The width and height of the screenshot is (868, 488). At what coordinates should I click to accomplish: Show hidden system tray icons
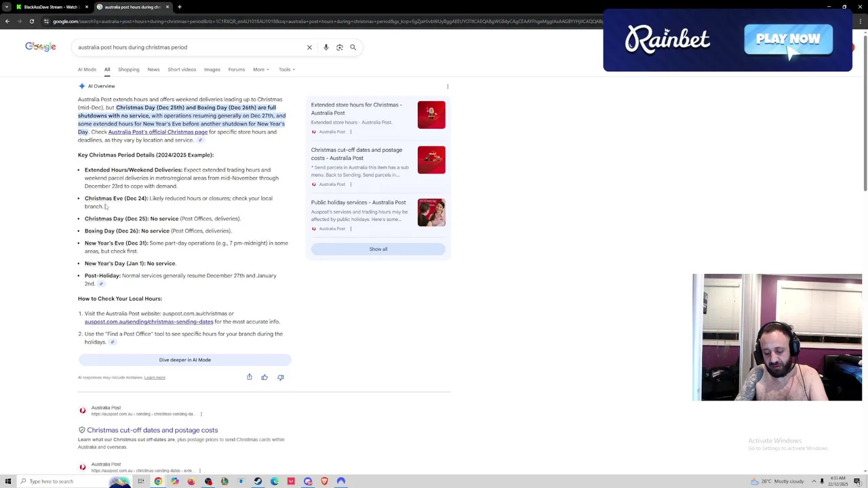[814, 481]
